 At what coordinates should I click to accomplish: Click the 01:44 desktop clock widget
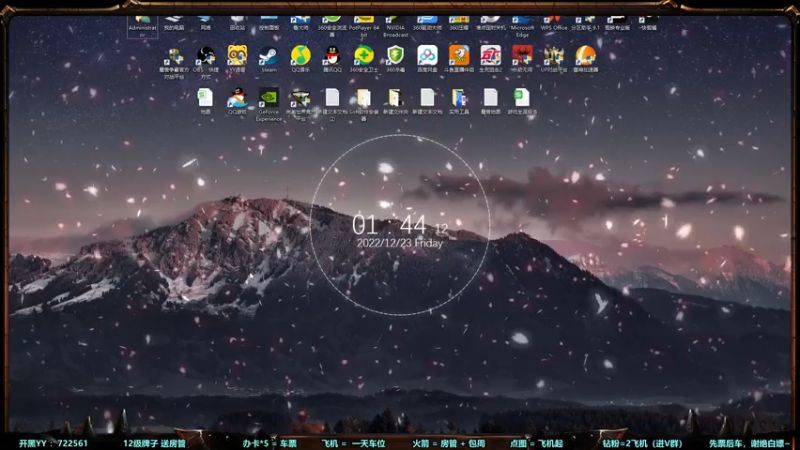coord(399,224)
